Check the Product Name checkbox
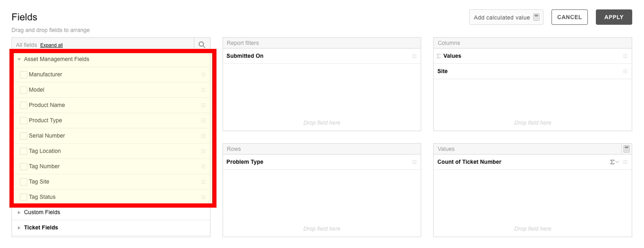 point(24,105)
